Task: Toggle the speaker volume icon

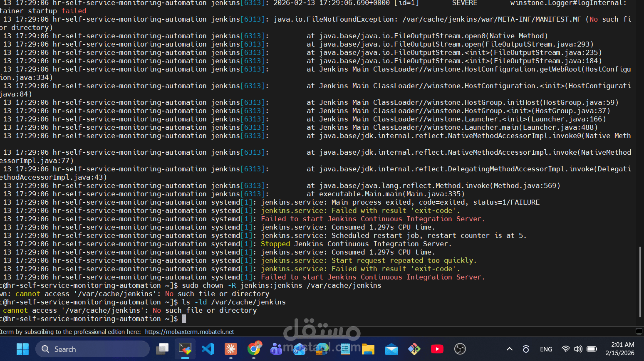Action: point(579,349)
